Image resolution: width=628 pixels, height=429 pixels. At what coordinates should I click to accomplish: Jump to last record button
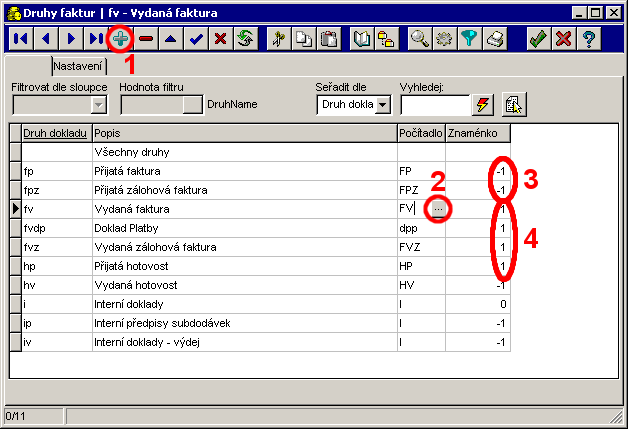96,39
